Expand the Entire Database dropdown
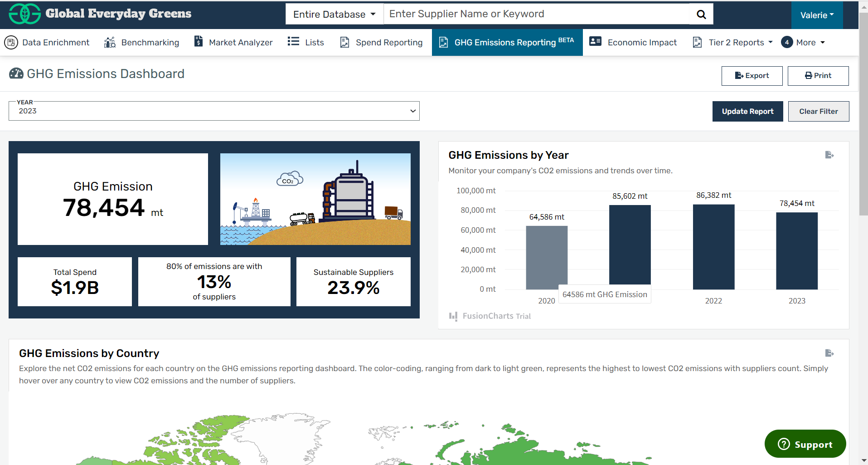The image size is (868, 465). 334,15
